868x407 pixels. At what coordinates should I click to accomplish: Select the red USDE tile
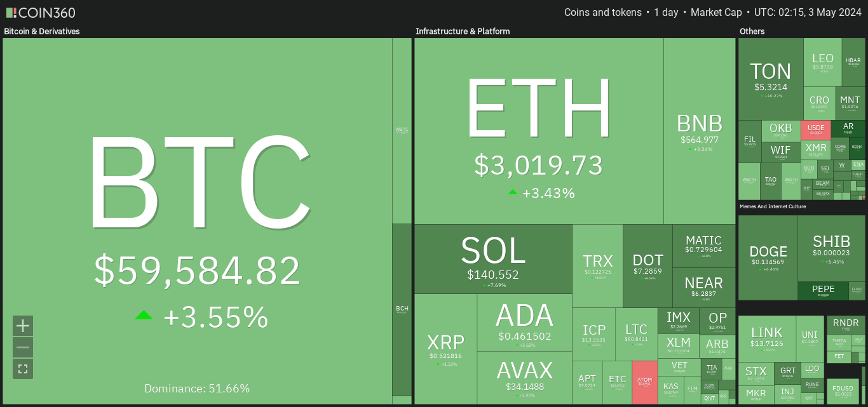[x=816, y=130]
